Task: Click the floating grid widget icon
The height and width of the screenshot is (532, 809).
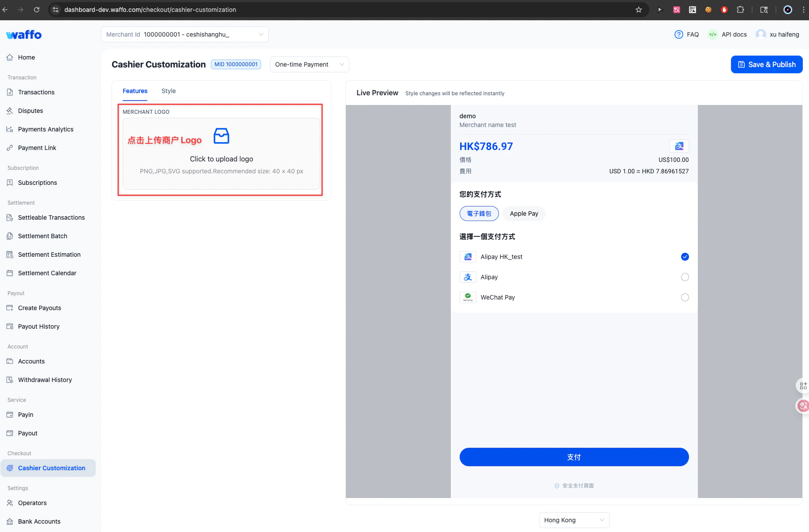Action: pyautogui.click(x=803, y=386)
